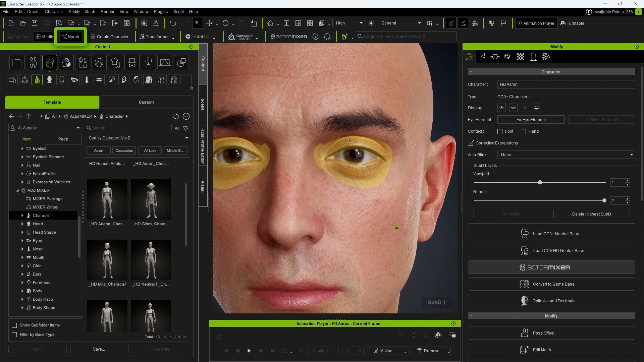Select the Move gizmo tool

click(x=209, y=23)
